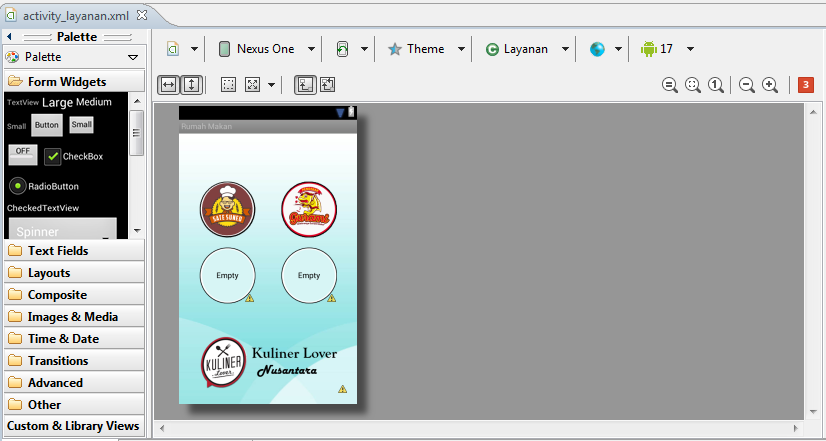Click zoom to 100% icon
The height and width of the screenshot is (441, 826).
pos(715,85)
